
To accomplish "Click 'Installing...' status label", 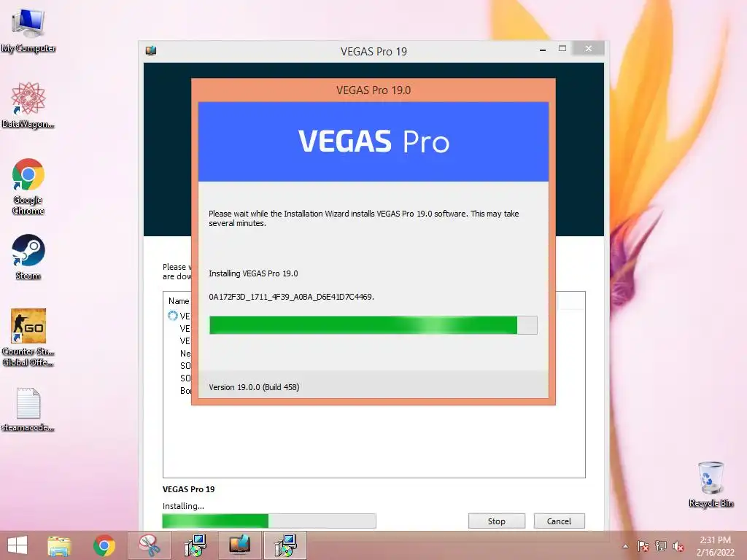I will coord(183,506).
